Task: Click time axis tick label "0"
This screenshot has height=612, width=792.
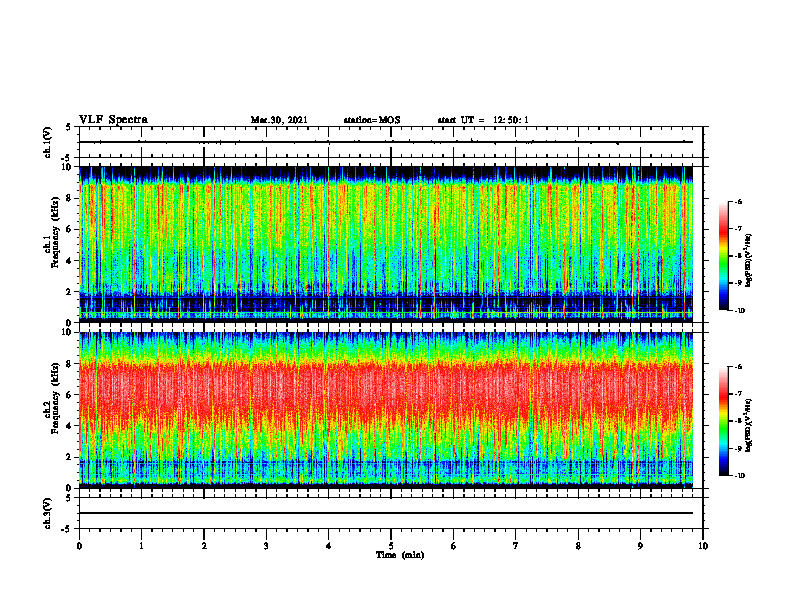Action: tap(79, 546)
